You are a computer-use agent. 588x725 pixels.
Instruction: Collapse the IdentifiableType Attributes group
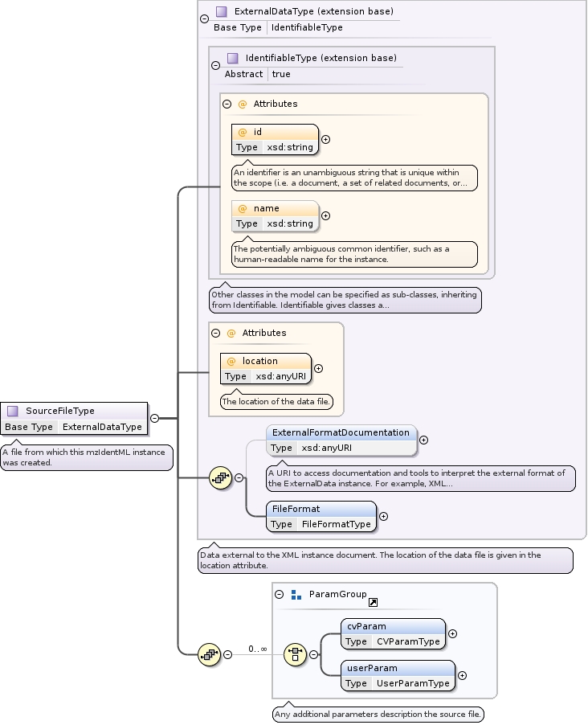coord(227,104)
